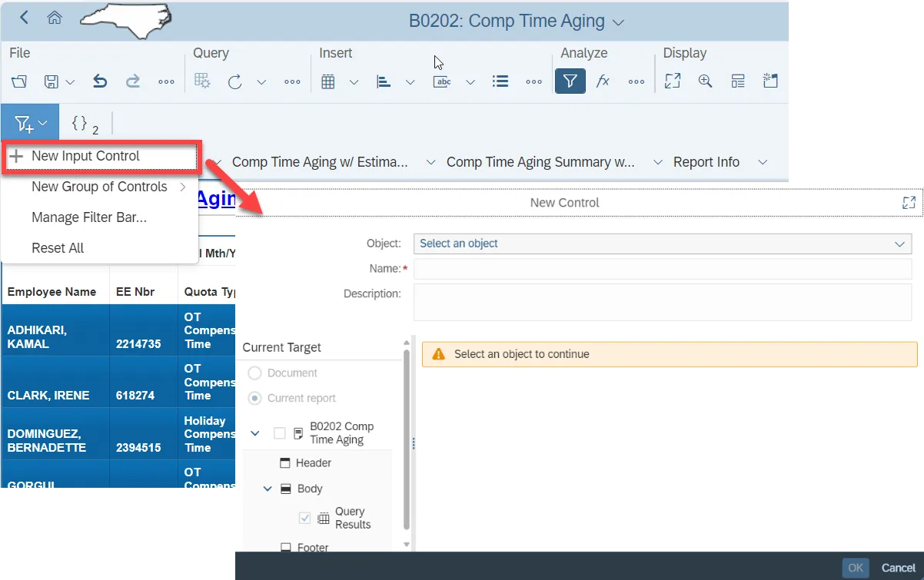Open more Query options ellipsis
924x580 pixels.
(292, 81)
